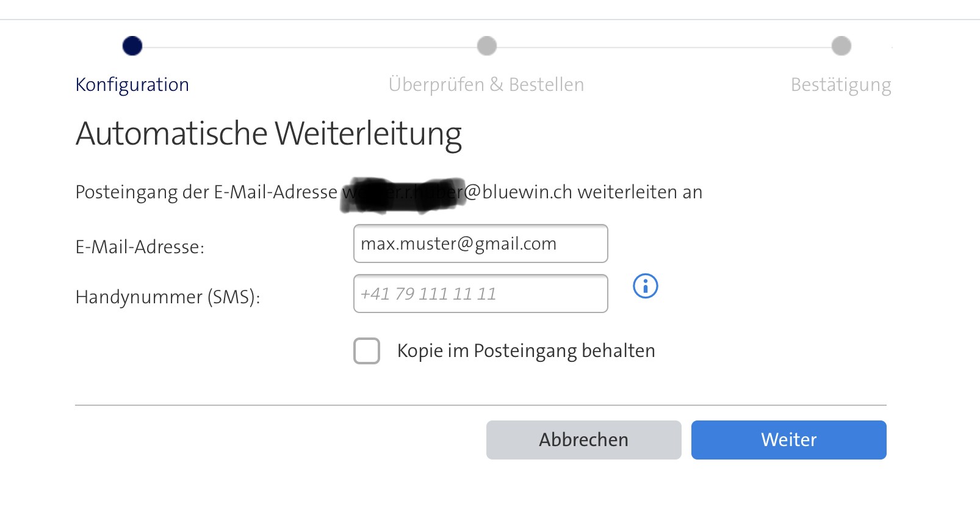The image size is (980, 512).
Task: Click the "Kopie im Posteingang behalten" label text
Action: coord(525,351)
